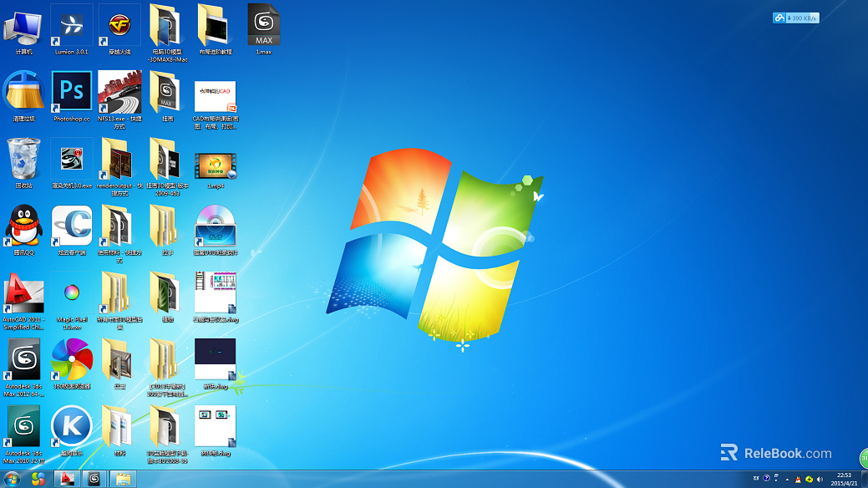
Task: Expand the hidden tray icons arrow
Action: 787,480
